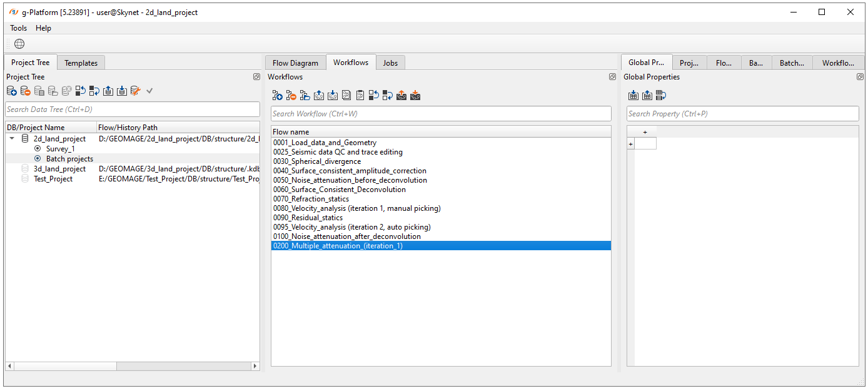Click the plus row header in properties table
Viewport: 868px width, 391px height.
click(630, 144)
